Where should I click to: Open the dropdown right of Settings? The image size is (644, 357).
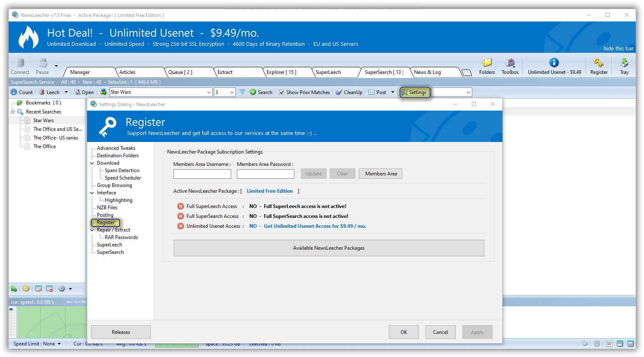469,92
